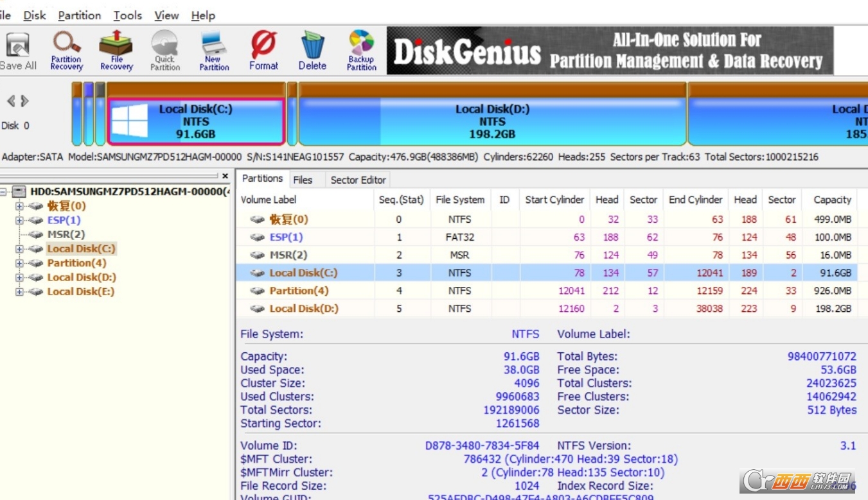Switch to the Sector Editor tab
This screenshot has width=868, height=500.
point(359,180)
